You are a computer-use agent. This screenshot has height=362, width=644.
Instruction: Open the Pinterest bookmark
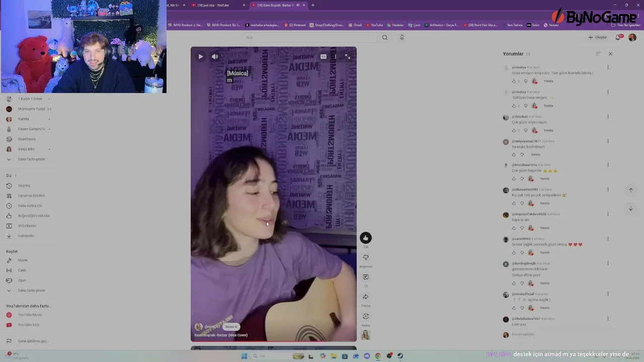[295, 25]
